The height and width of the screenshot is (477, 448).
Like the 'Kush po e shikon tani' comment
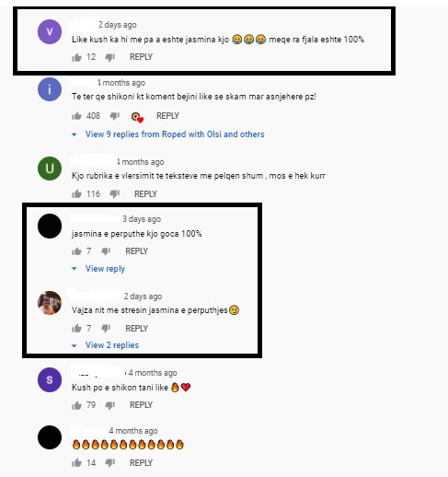tap(76, 405)
